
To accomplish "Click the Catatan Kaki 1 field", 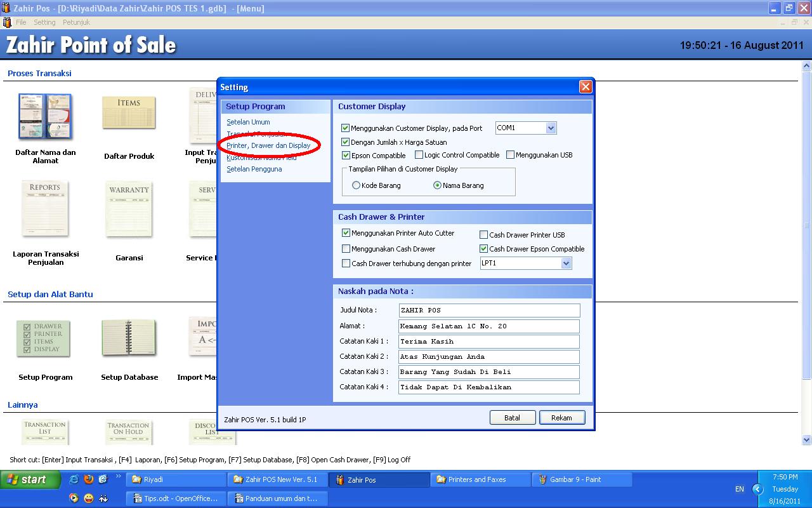I will point(489,341).
